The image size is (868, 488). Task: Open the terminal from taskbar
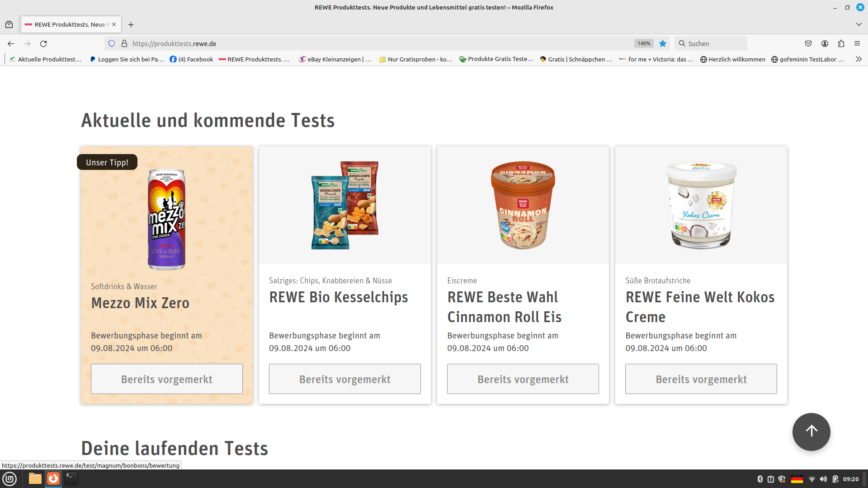click(71, 479)
